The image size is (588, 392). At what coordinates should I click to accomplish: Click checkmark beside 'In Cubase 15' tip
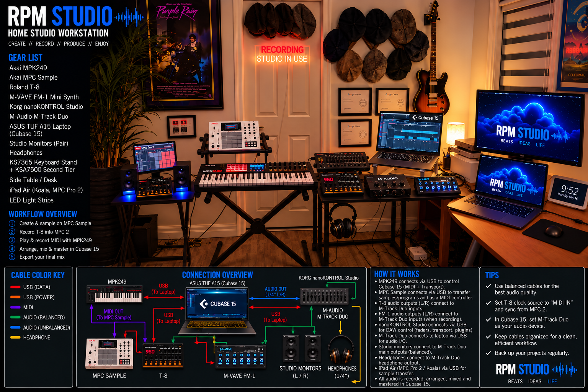[488, 319]
